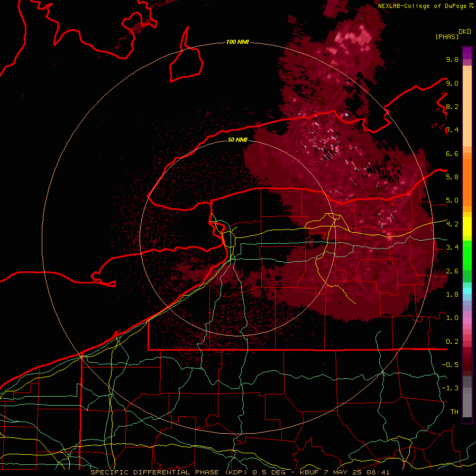
Task: Click the 0.5 DEG elevation text in the caption
Action: (270, 472)
